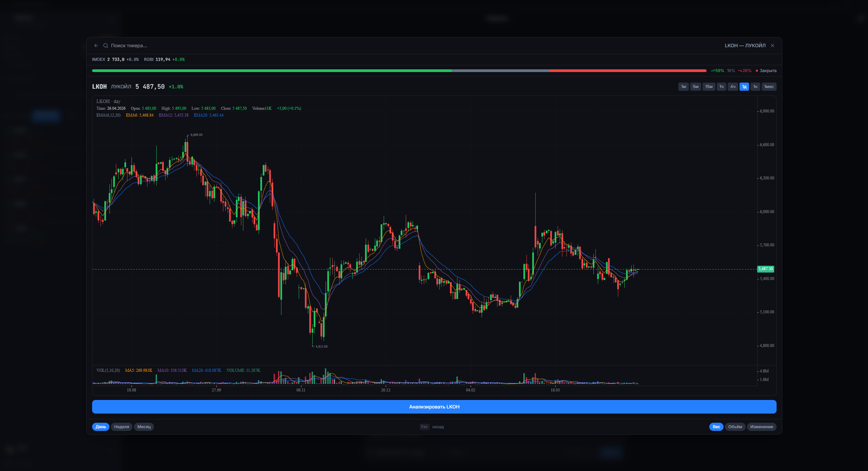The image size is (868, 471).
Task: Select the 4ч timeframe
Action: tap(733, 87)
